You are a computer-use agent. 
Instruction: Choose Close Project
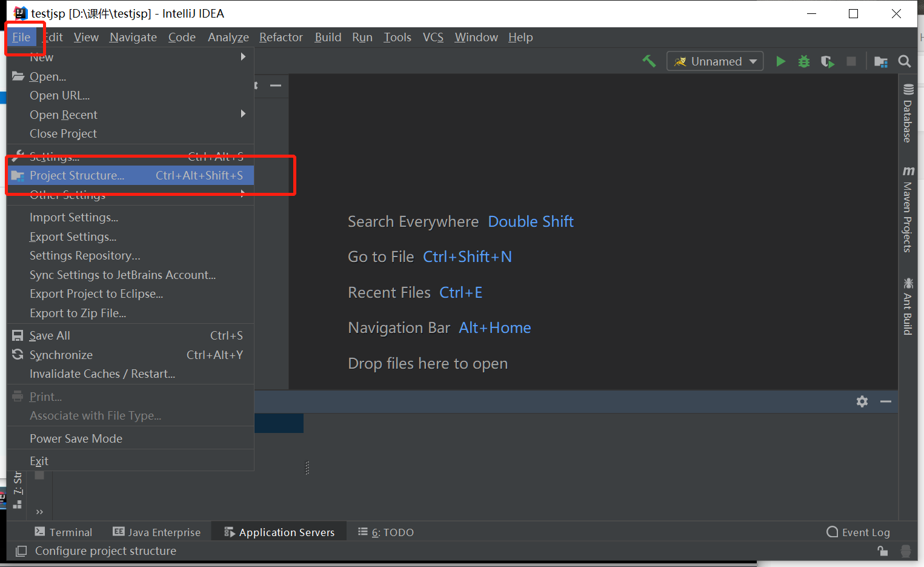click(130, 133)
